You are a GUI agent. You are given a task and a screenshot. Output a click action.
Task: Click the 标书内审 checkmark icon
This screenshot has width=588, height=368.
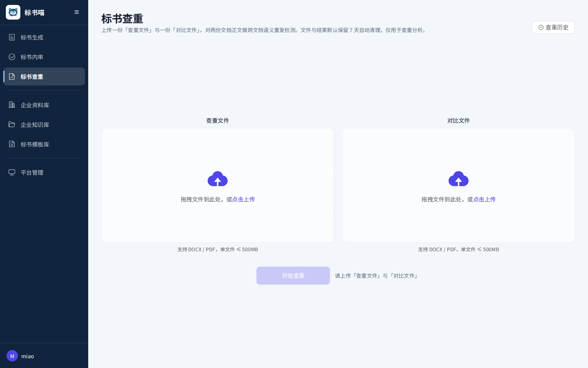[12, 57]
